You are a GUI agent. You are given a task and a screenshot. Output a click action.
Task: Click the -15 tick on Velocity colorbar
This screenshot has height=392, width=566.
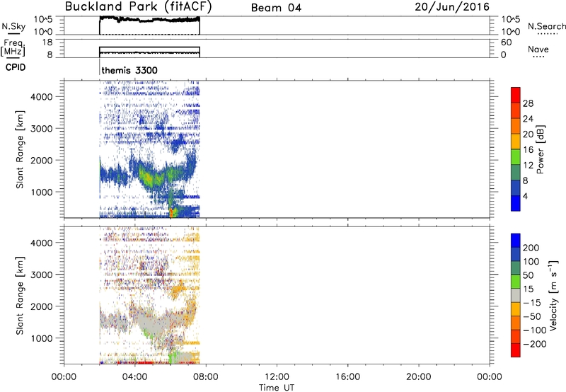532,303
